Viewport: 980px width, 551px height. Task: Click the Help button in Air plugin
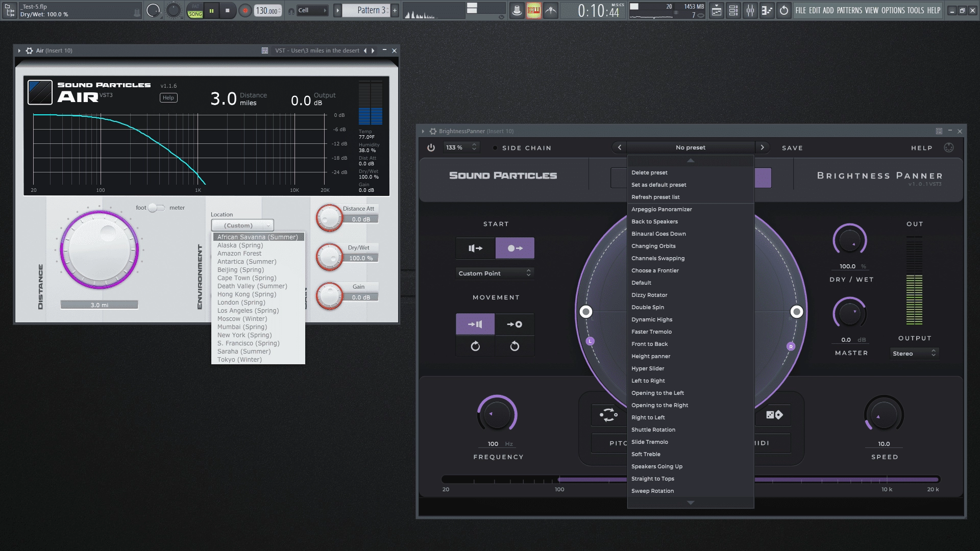tap(168, 97)
